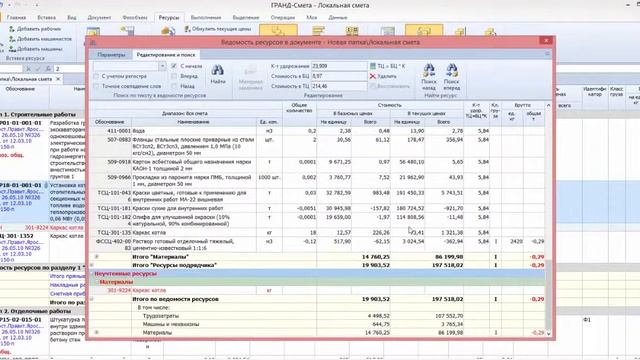Cancel entry with formula bar X icon
The height and width of the screenshot is (360, 640).
point(29,69)
